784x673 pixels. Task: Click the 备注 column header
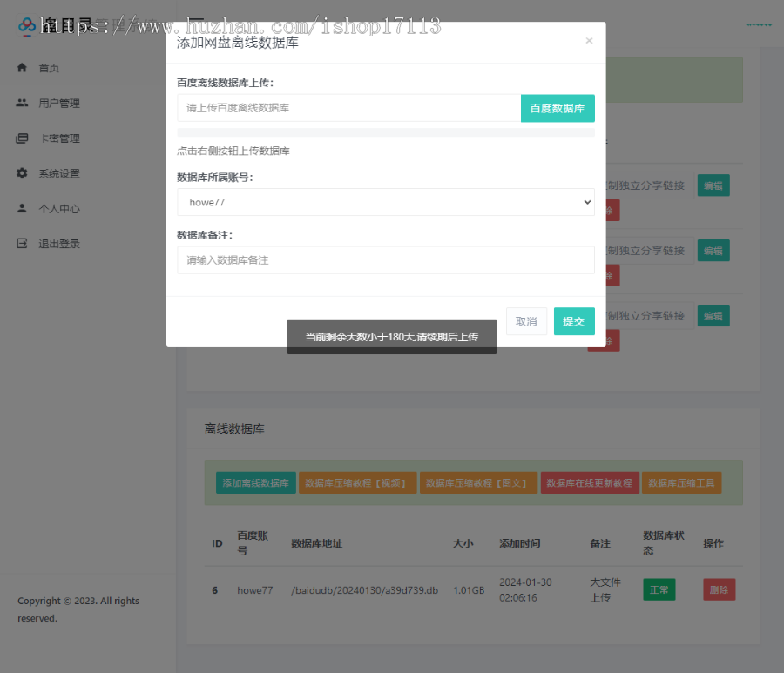(600, 543)
